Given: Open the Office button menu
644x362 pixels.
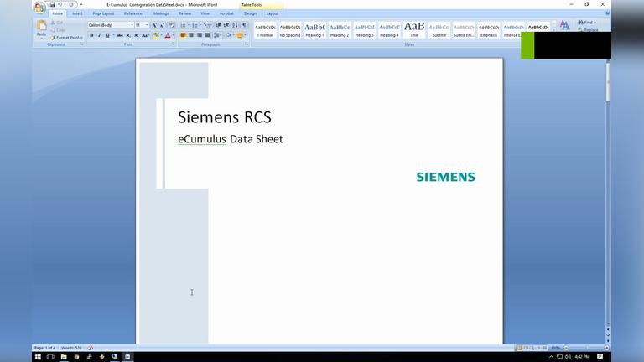Looking at the screenshot, I should [x=39, y=8].
